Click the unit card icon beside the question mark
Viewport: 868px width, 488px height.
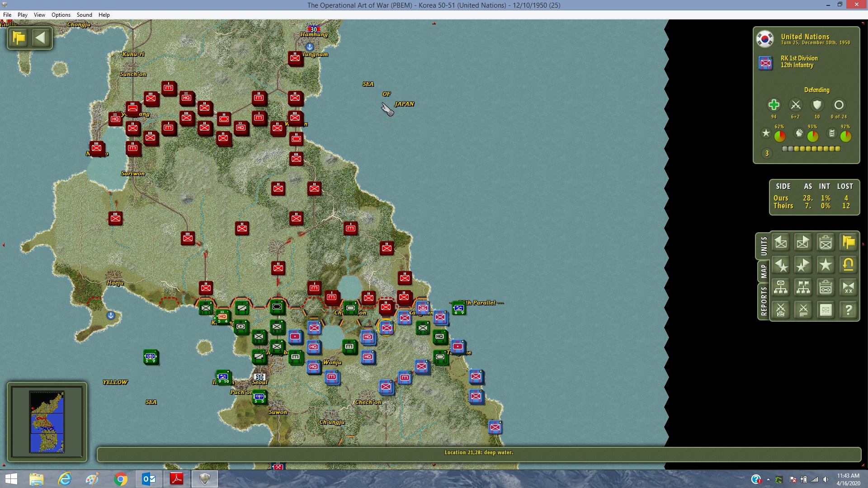coord(826,310)
